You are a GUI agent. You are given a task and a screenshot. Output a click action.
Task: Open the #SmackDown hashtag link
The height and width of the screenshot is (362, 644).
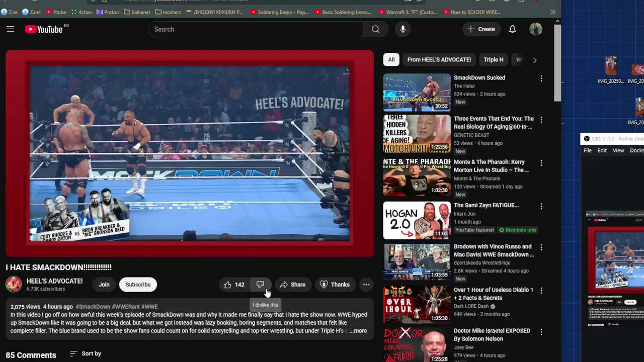93,307
